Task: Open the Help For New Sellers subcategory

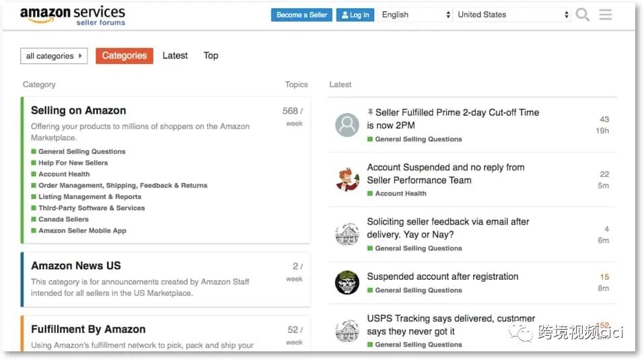Action: (73, 163)
